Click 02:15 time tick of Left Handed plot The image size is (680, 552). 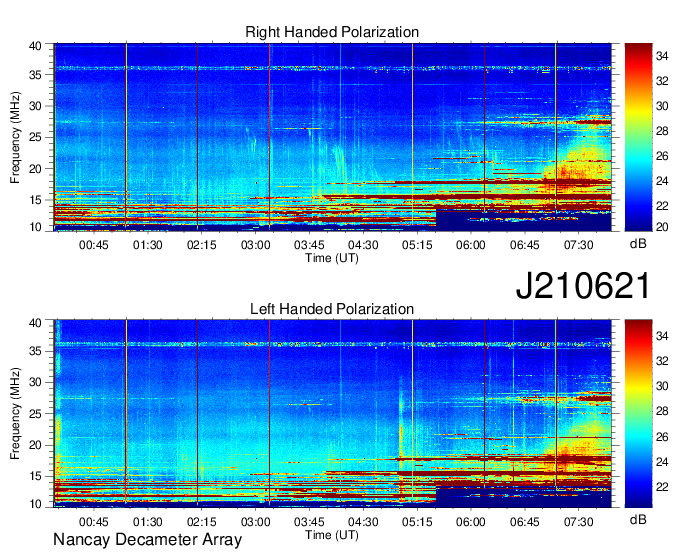tap(202, 521)
